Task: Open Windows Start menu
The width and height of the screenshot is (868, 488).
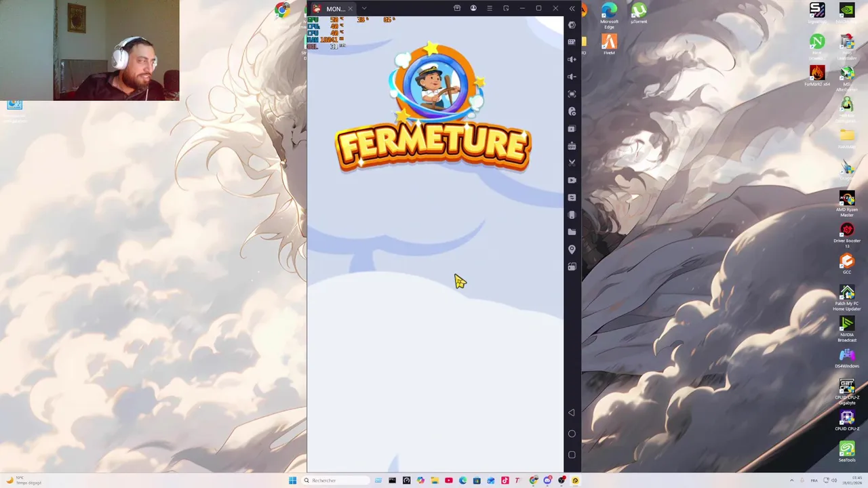Action: (x=292, y=481)
